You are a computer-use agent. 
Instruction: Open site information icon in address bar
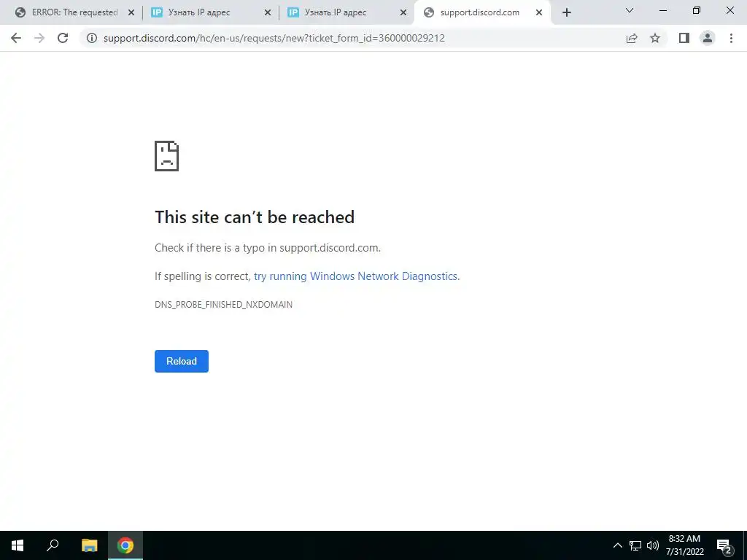point(92,38)
